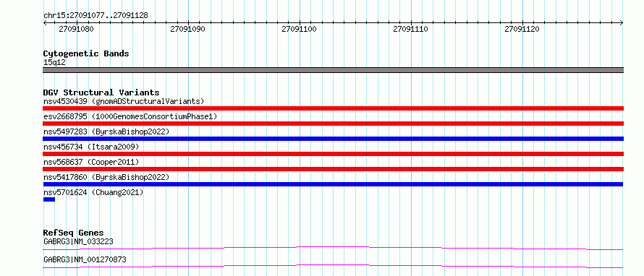Open the esv2668795 1000GenomesConsortiumPhase1 variant label
The width and height of the screenshot is (644, 276).
click(130, 116)
